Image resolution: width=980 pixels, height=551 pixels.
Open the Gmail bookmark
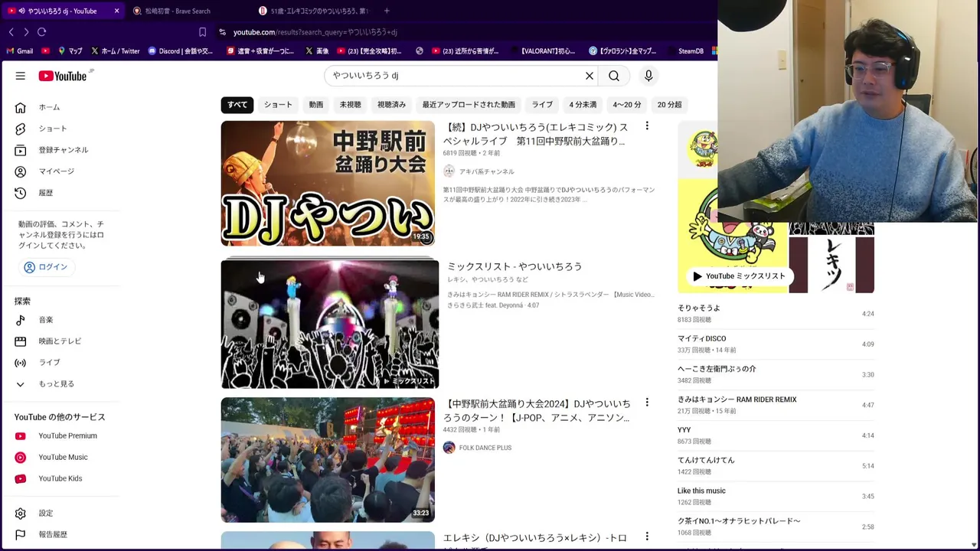coord(20,51)
